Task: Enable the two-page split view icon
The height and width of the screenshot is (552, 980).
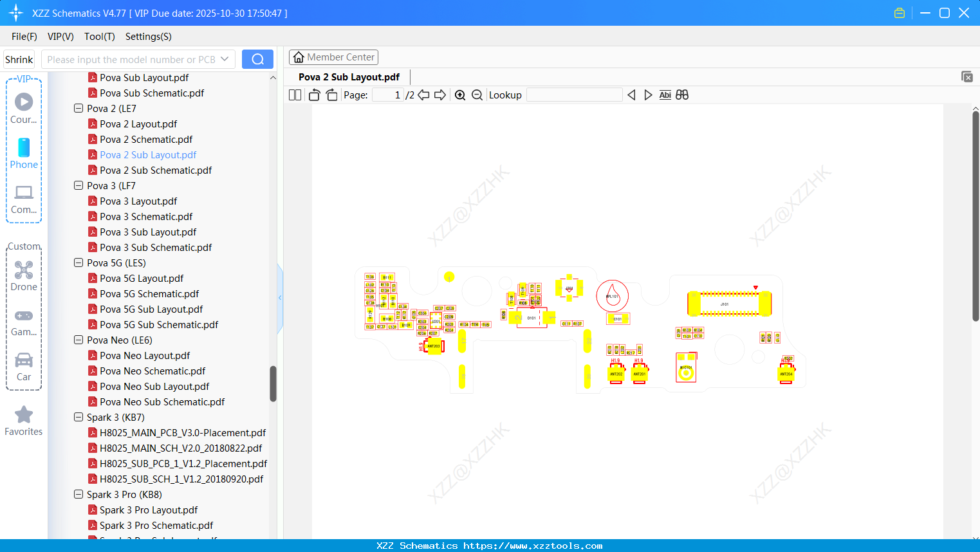Action: click(x=294, y=94)
